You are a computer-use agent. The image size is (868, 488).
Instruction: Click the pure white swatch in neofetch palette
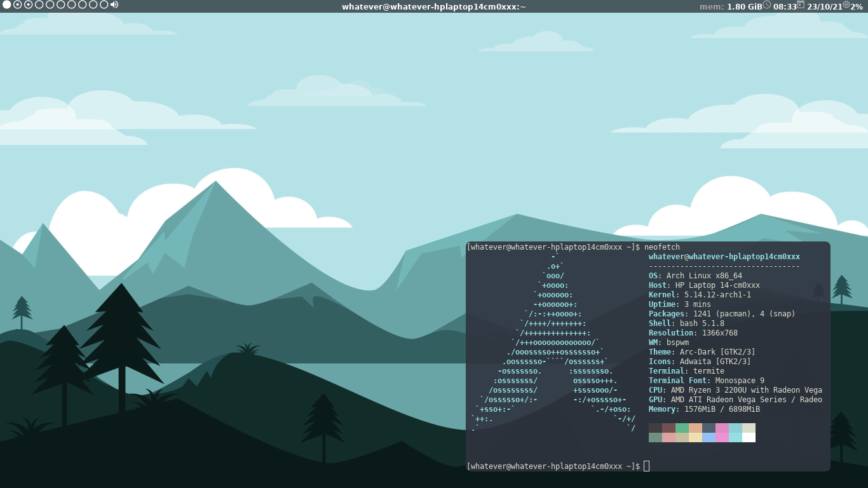(749, 437)
